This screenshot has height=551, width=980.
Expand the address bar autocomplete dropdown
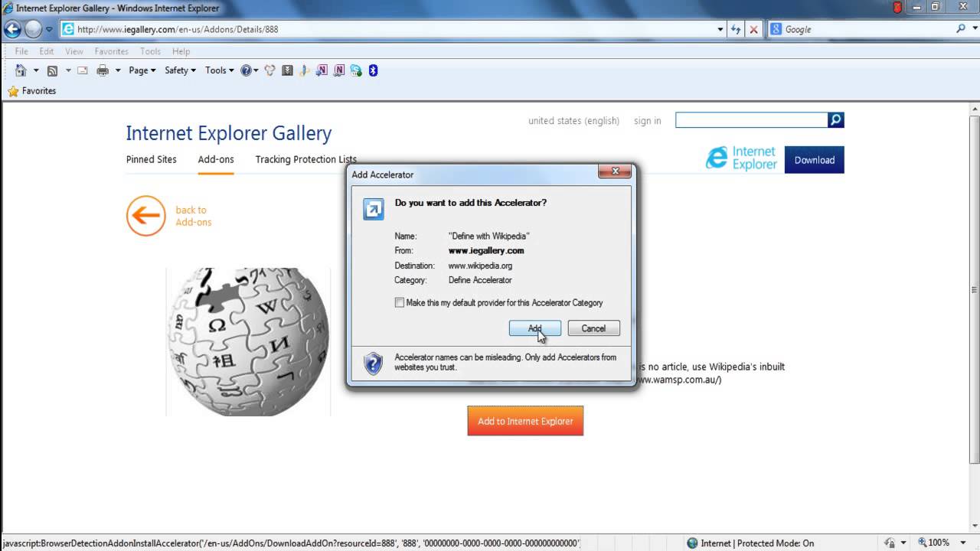pyautogui.click(x=720, y=29)
